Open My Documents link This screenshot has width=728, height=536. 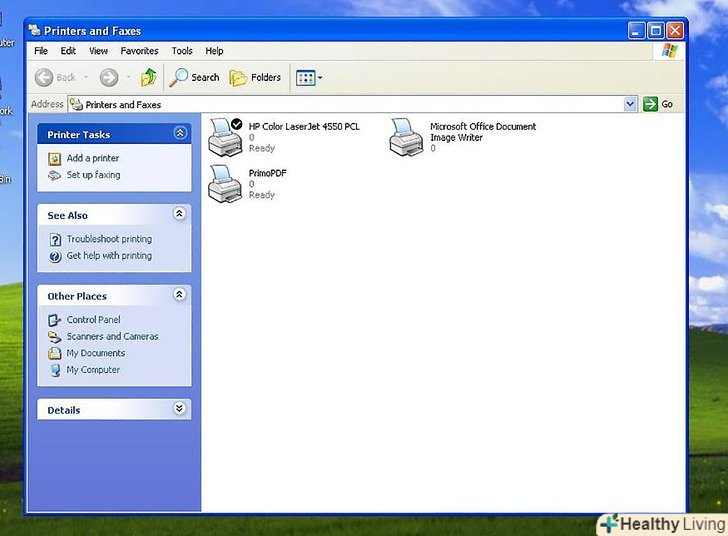coord(96,353)
